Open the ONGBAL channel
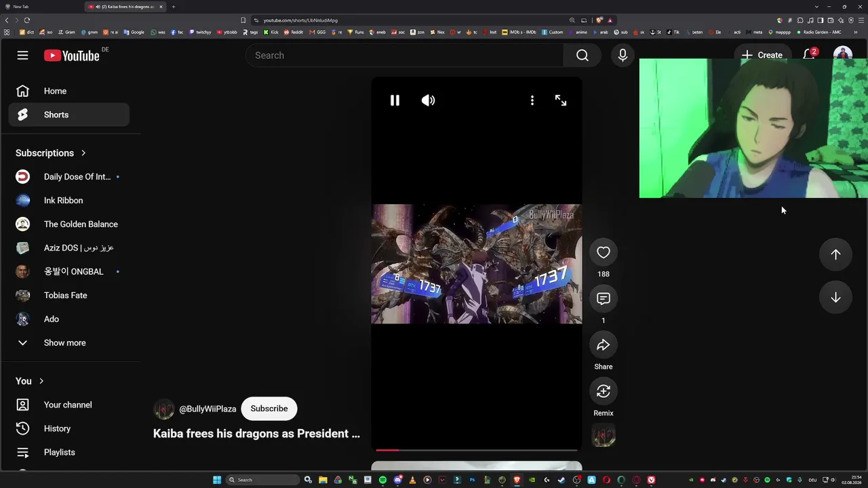Image resolution: width=868 pixels, height=488 pixels. pos(69,272)
